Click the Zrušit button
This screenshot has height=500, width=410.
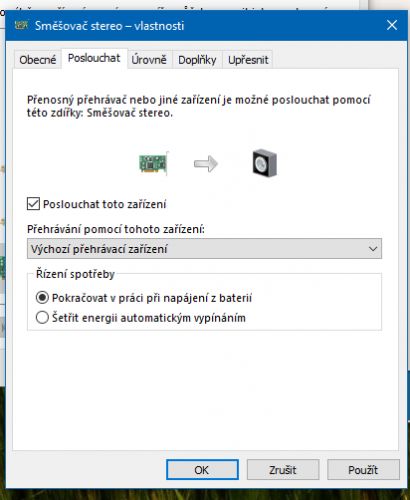click(283, 470)
